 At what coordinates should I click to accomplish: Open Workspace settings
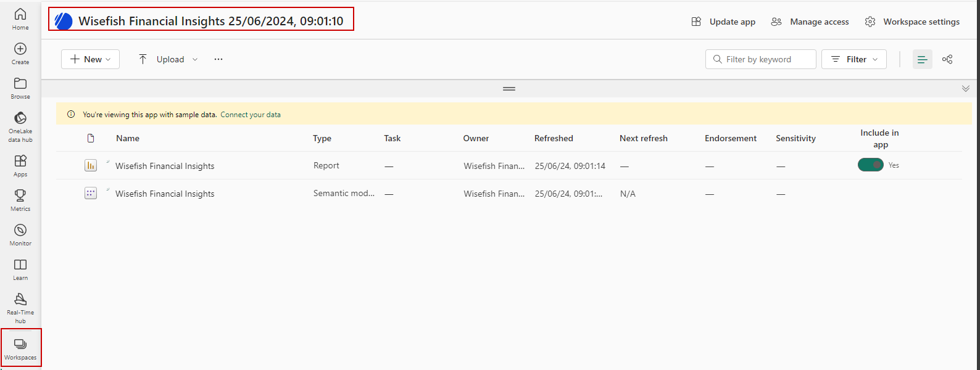coord(912,22)
